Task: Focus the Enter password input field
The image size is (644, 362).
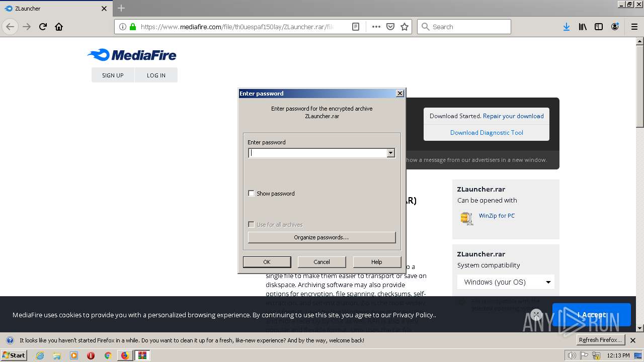Action: coord(317,153)
